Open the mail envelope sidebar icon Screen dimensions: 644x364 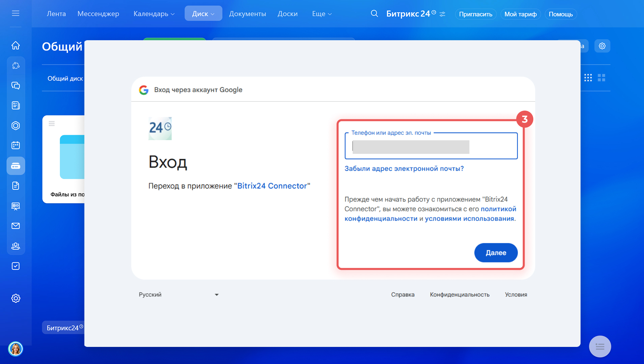pos(16,226)
